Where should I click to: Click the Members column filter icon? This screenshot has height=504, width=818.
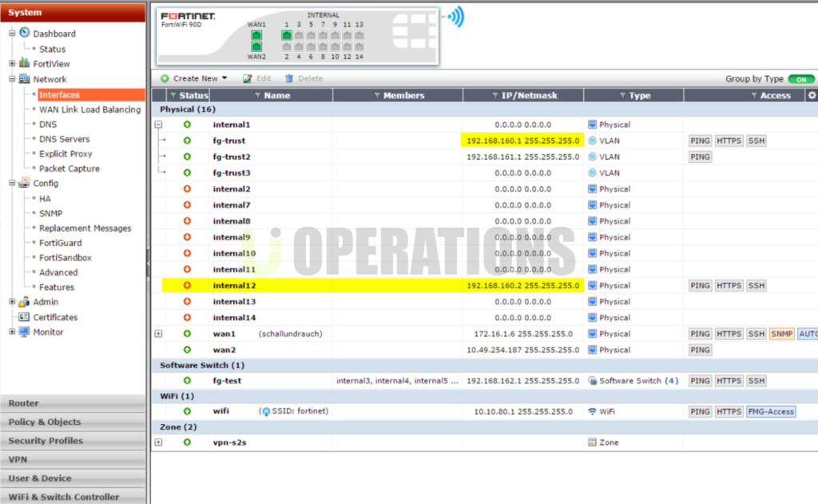[377, 96]
